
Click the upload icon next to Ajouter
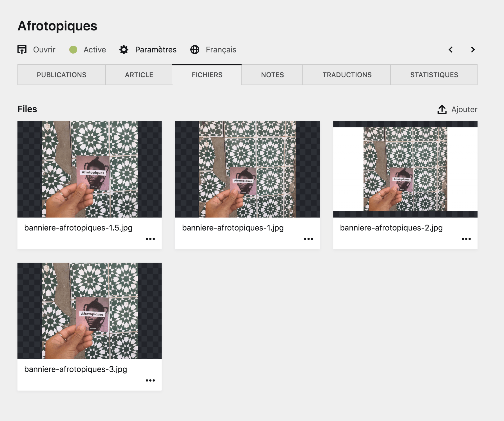442,109
